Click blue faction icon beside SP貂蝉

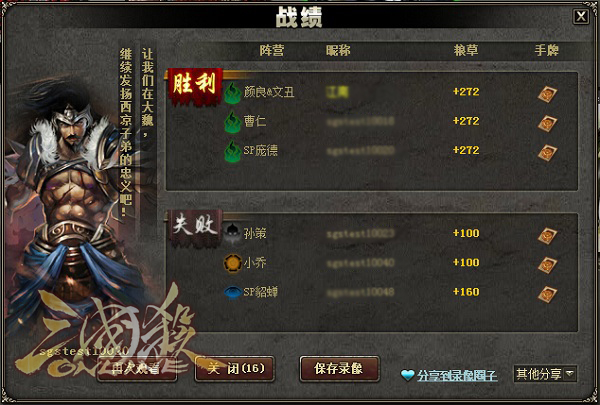click(233, 293)
